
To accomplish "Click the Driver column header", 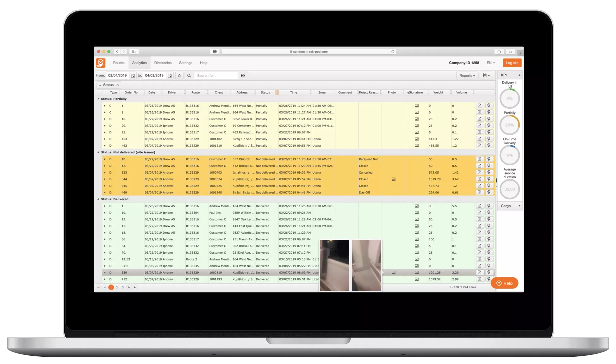I will click(172, 92).
